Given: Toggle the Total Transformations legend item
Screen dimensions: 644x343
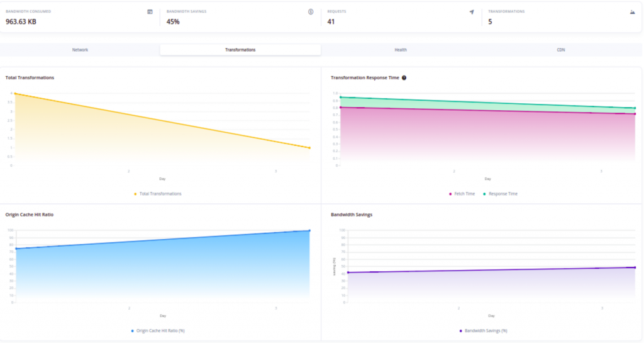Looking at the screenshot, I should tap(160, 194).
